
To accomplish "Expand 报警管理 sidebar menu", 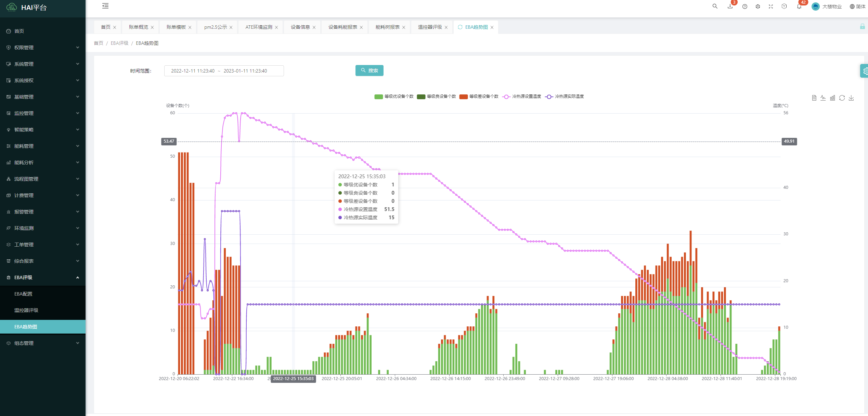I will [43, 212].
